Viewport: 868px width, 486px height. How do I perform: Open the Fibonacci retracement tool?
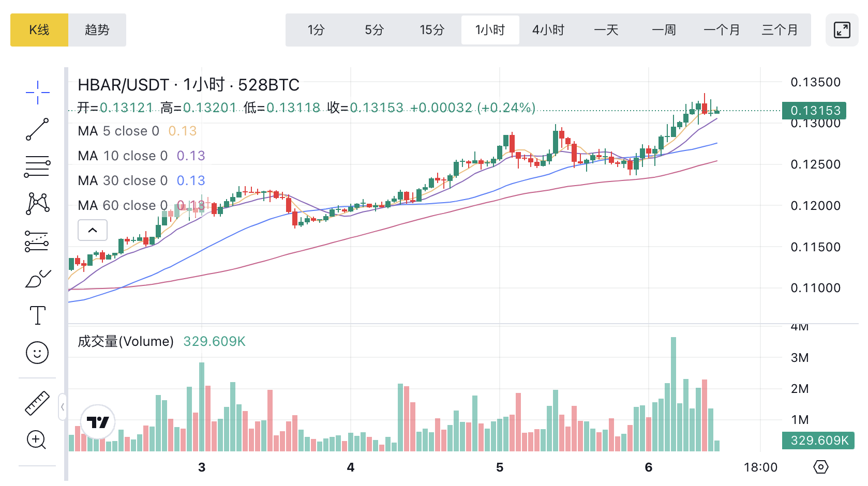click(x=37, y=166)
